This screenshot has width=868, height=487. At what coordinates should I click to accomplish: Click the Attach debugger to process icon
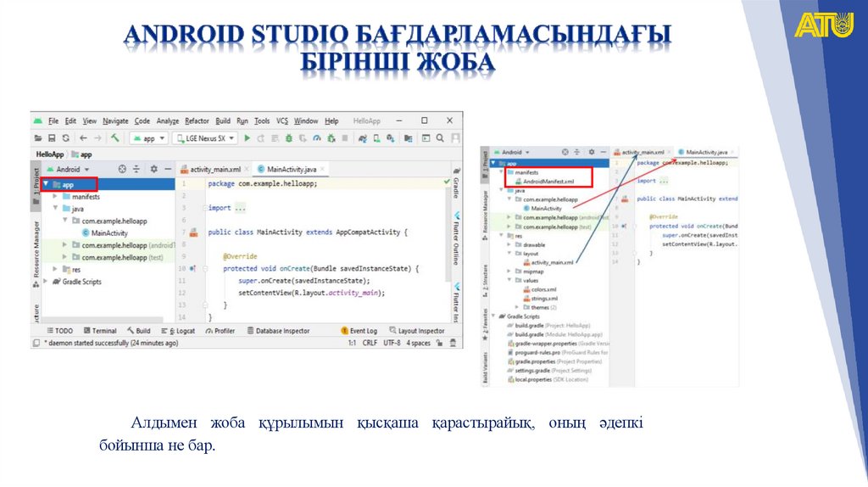point(331,138)
